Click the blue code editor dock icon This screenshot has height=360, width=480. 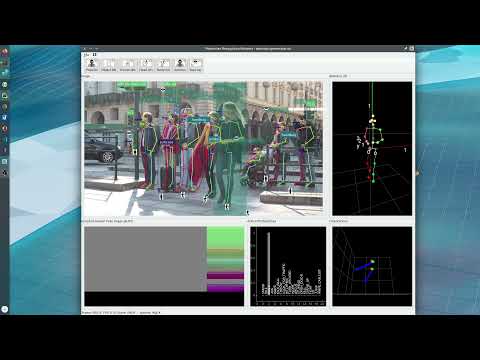click(5, 117)
